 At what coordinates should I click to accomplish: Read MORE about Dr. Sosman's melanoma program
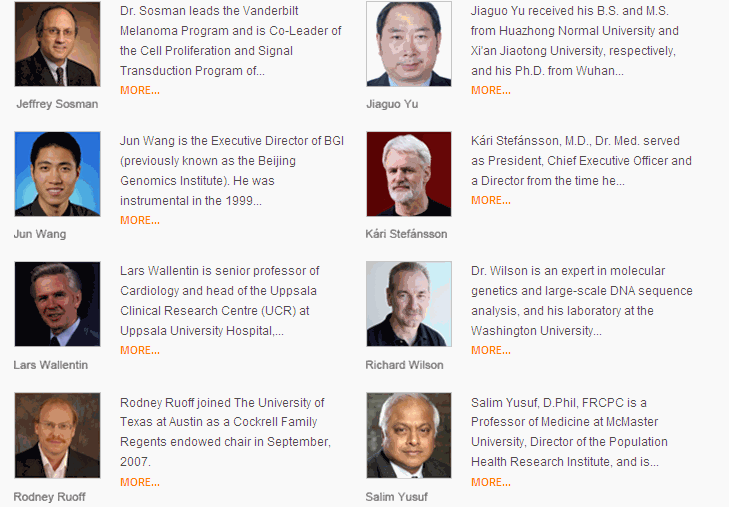140,90
